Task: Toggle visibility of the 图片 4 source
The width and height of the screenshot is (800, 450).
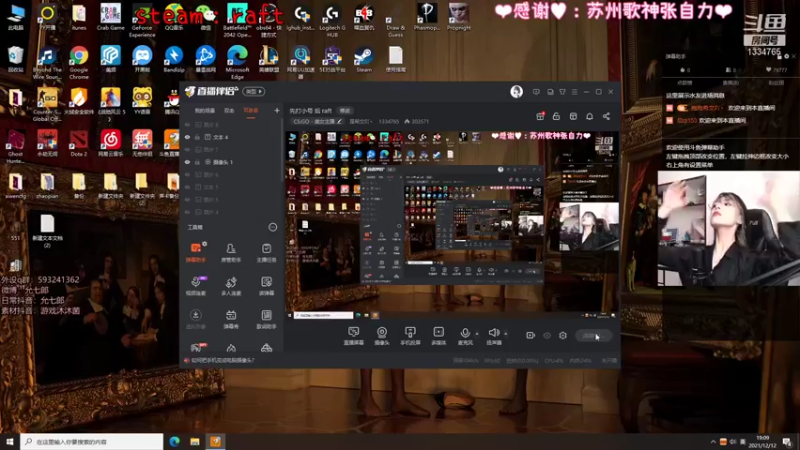Action: (187, 212)
